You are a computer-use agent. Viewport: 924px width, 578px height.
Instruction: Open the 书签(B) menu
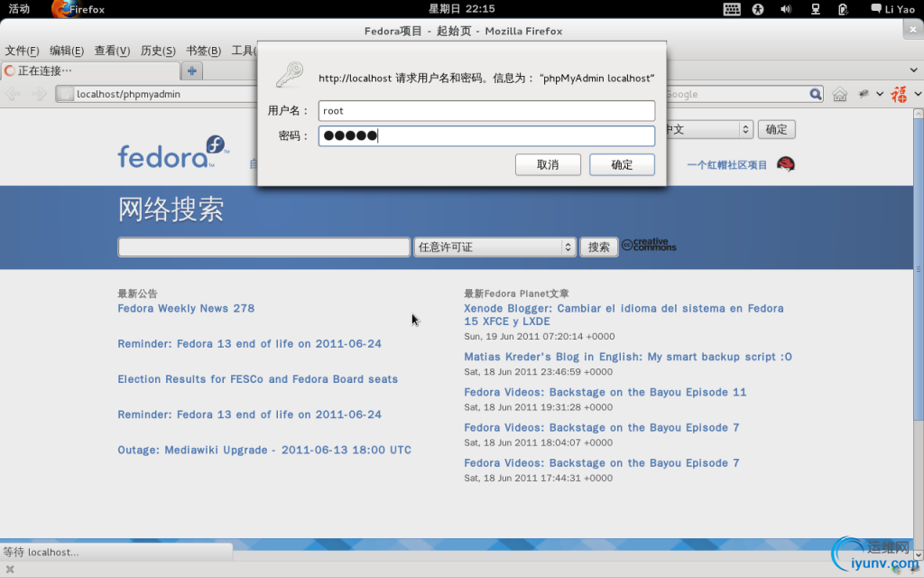[x=203, y=51]
